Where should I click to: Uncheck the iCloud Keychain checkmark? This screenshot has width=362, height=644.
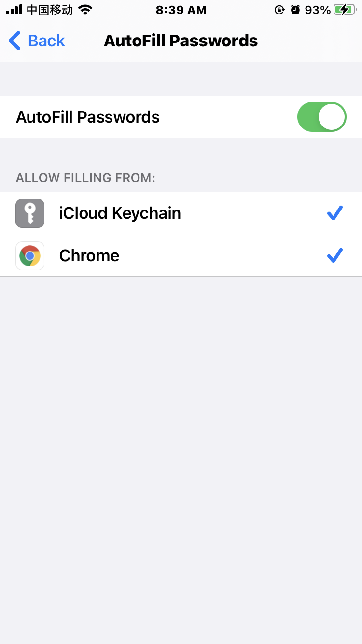pyautogui.click(x=334, y=213)
